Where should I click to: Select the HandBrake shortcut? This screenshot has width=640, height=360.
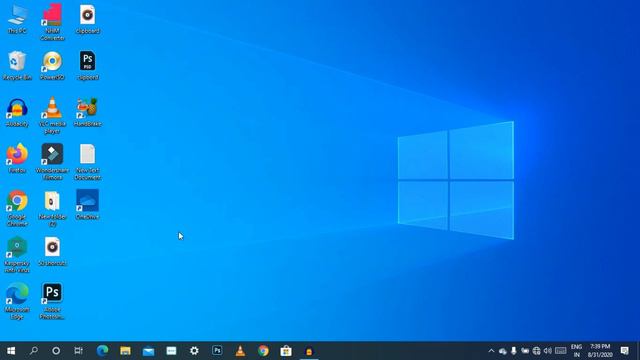pos(87,112)
